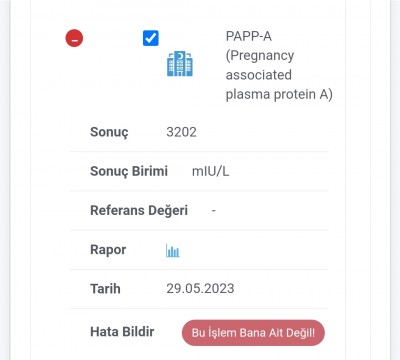Click the Sonuç label
400x360 pixels.
click(109, 132)
